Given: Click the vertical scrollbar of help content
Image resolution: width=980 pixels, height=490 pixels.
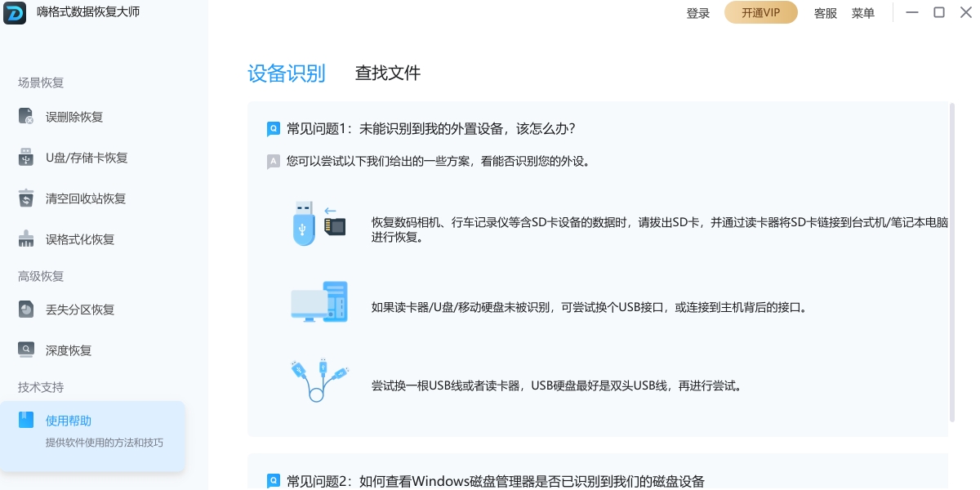Looking at the screenshot, I should pyautogui.click(x=951, y=261).
